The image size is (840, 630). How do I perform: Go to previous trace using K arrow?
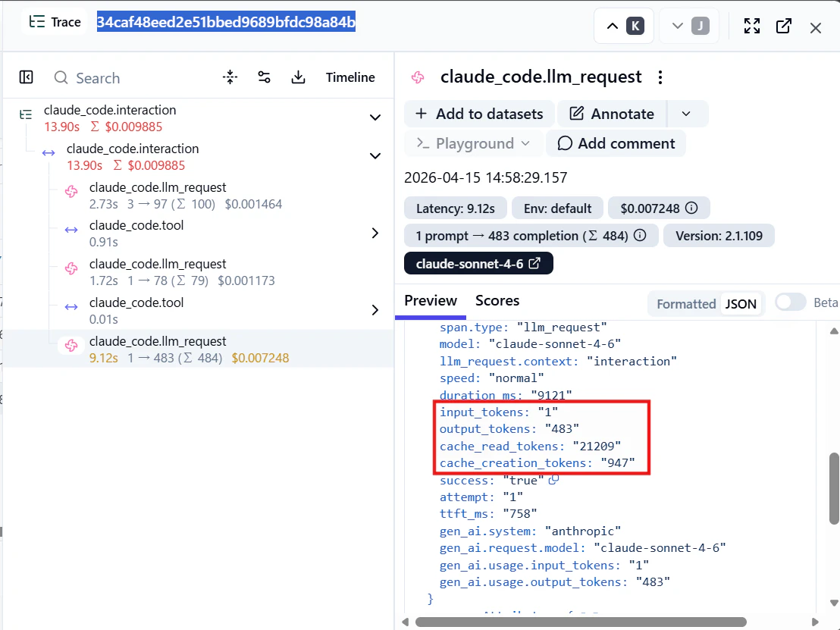click(624, 26)
